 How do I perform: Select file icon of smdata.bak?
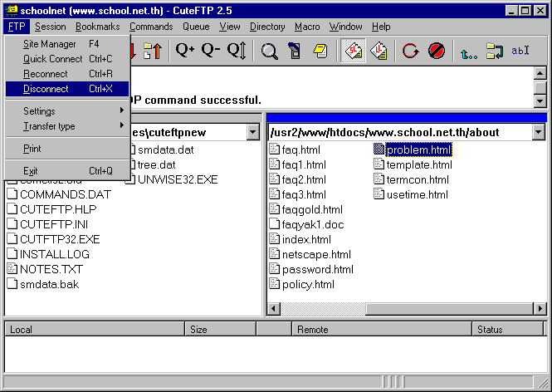tap(12, 284)
